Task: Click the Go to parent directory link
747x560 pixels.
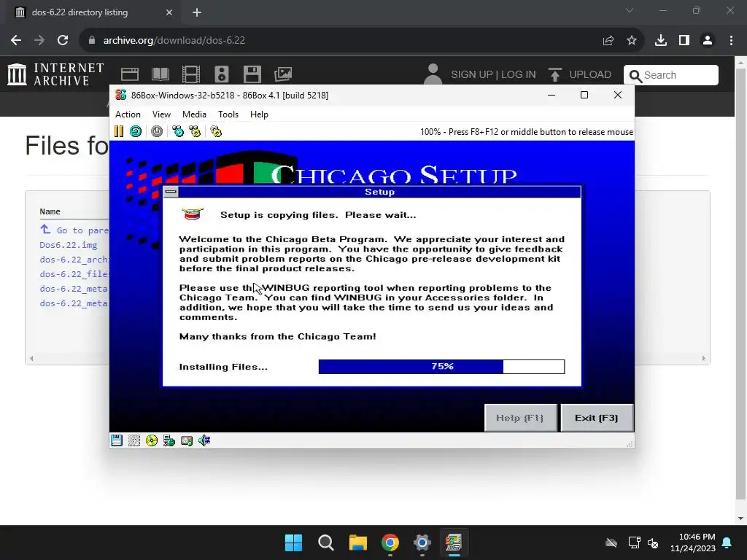Action: coord(75,230)
